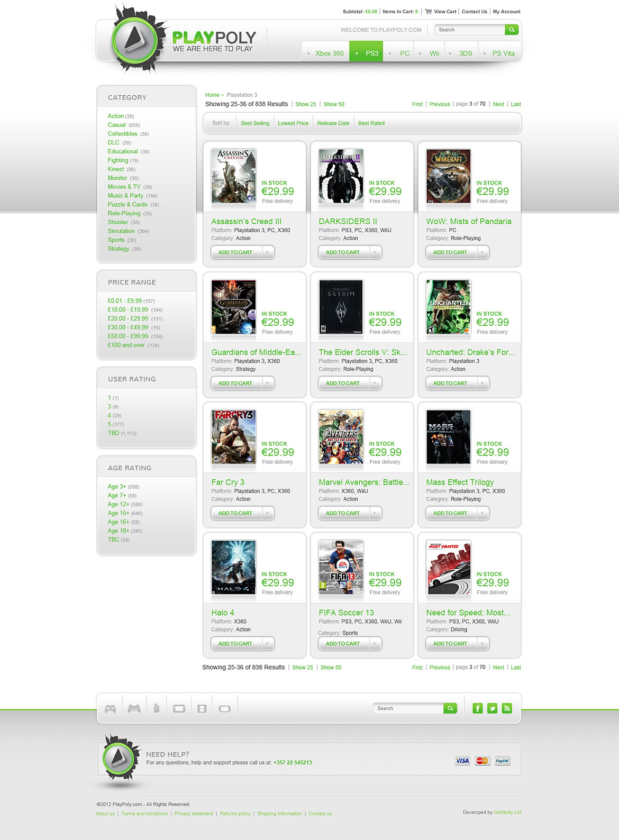Open Contact Us in the top bar

tap(475, 12)
